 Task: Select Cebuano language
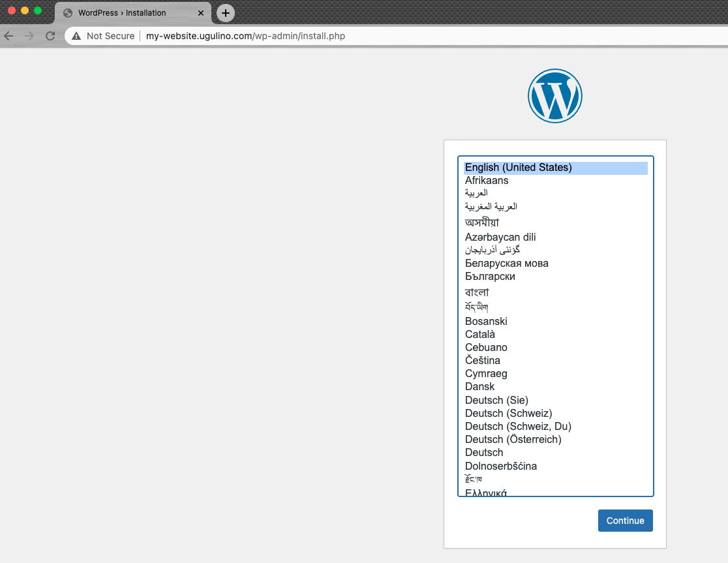pyautogui.click(x=556, y=347)
